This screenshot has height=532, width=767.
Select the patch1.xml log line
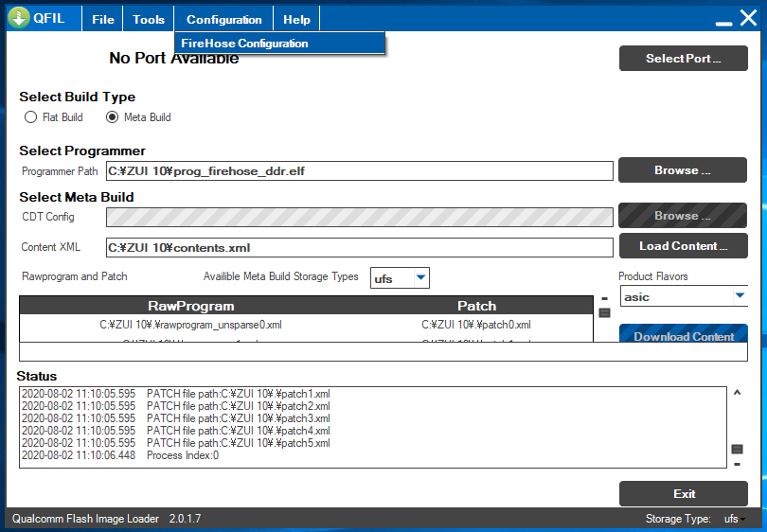click(x=176, y=394)
